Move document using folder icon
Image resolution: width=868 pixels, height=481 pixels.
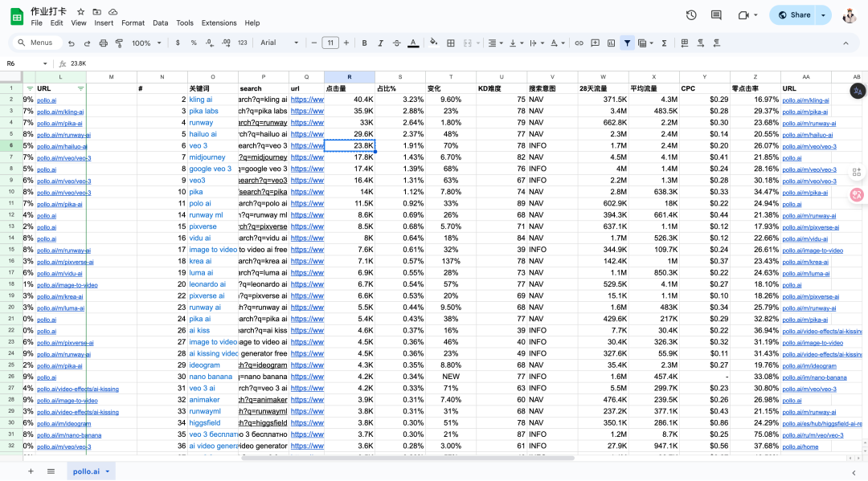click(97, 11)
